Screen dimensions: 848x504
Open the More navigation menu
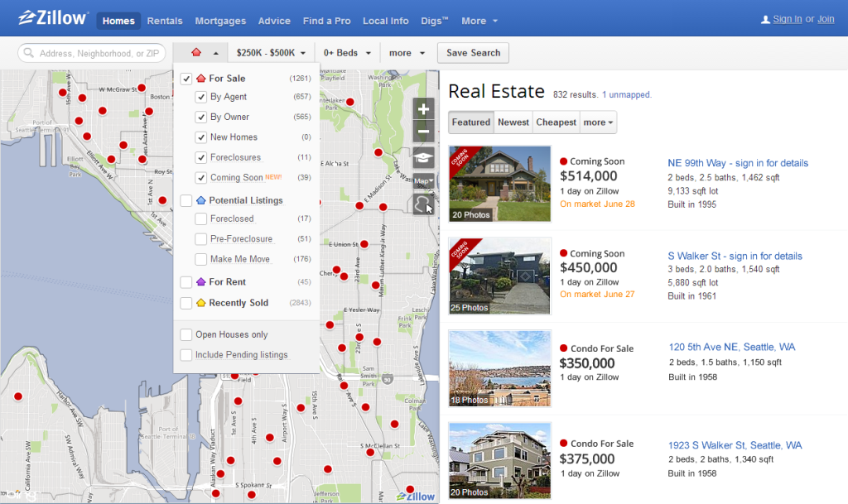click(479, 21)
